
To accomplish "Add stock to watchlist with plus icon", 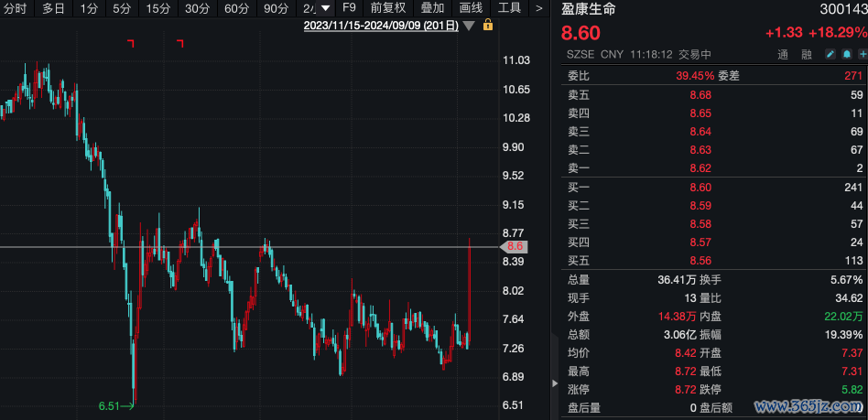I will tap(863, 54).
